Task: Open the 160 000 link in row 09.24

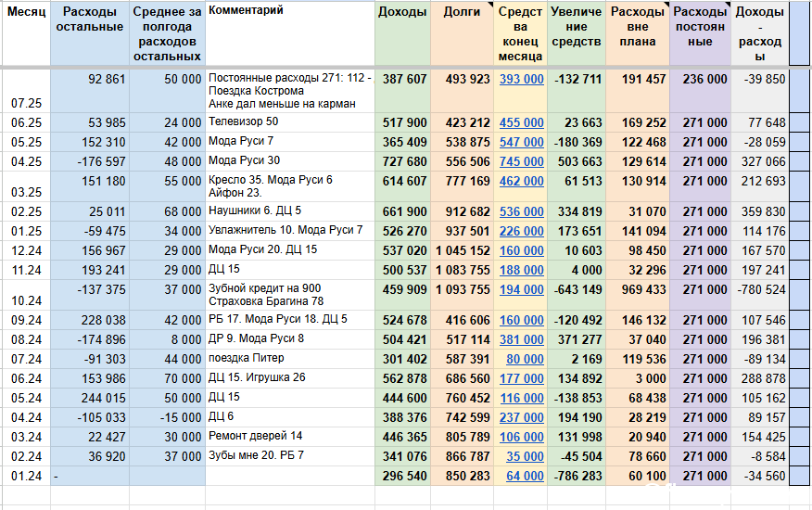Action: click(522, 320)
